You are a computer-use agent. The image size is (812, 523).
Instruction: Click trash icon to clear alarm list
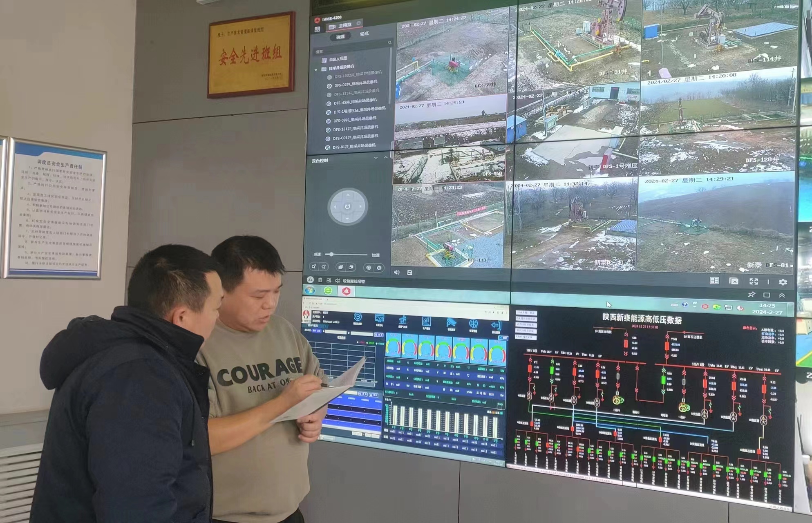(x=320, y=280)
